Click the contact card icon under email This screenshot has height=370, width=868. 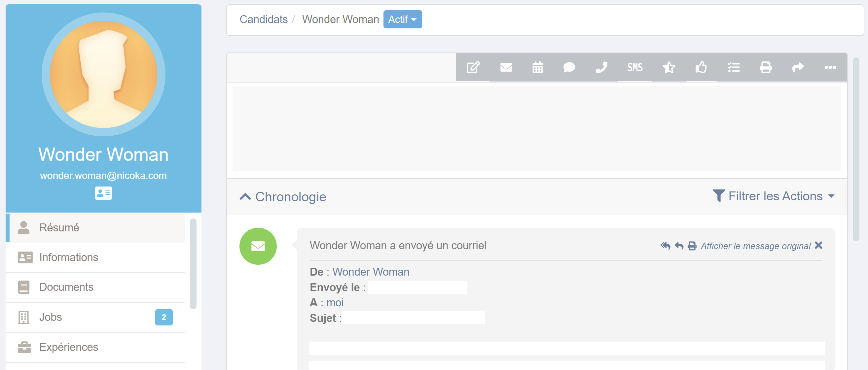coord(103,193)
